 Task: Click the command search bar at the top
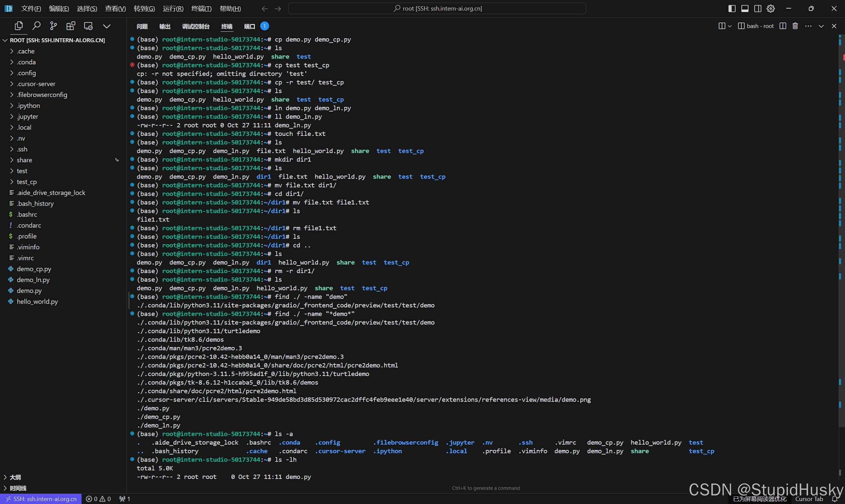(x=437, y=8)
